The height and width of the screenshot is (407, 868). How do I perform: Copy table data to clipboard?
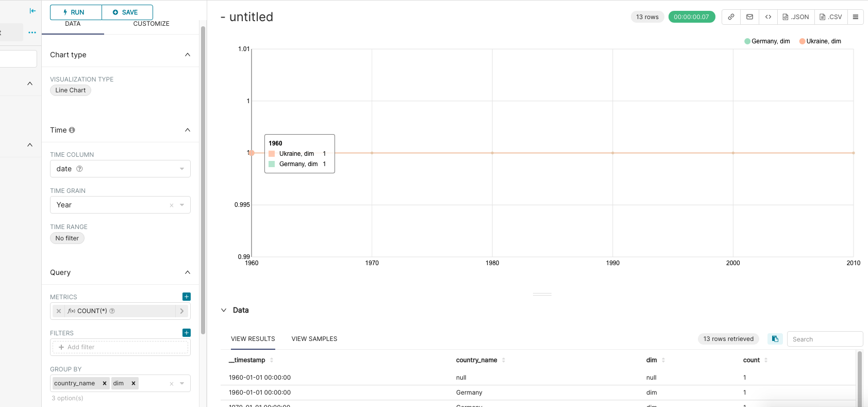(x=775, y=339)
